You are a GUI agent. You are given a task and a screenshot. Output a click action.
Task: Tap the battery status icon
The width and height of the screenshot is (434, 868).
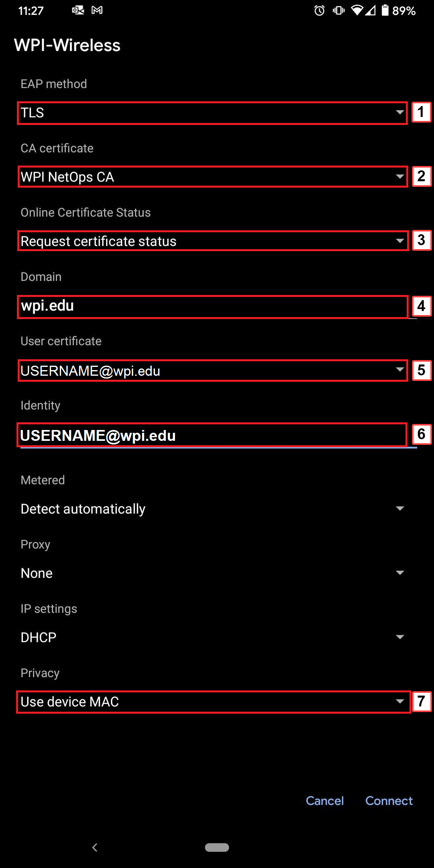coord(385,10)
